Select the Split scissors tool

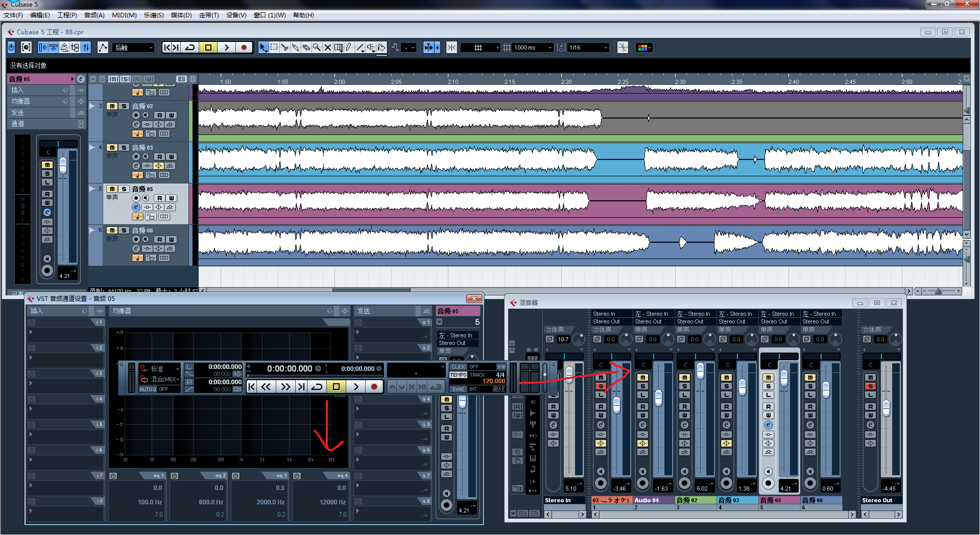tap(285, 48)
